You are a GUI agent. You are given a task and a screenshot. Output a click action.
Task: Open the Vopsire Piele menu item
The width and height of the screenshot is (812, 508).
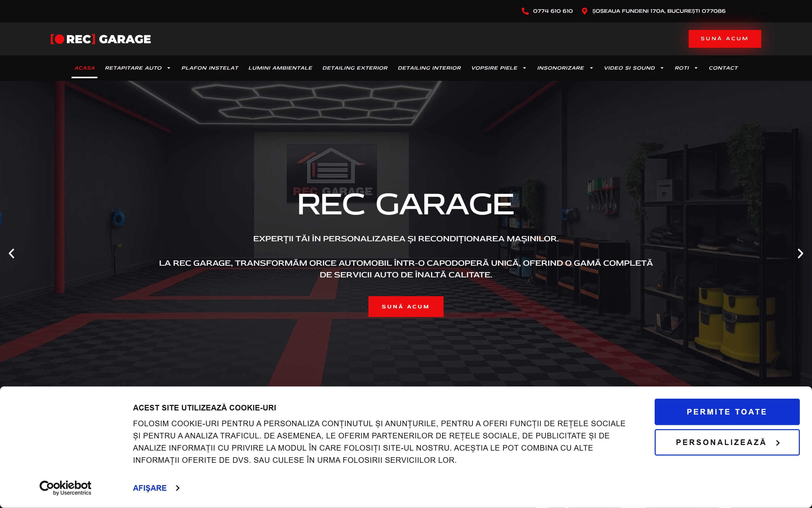[x=494, y=68]
